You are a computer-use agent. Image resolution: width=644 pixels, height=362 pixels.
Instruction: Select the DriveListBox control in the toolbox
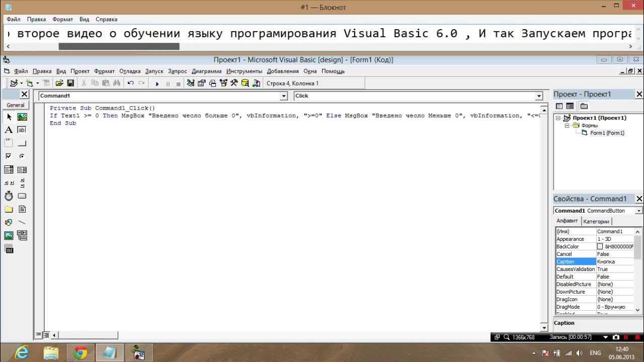click(22, 196)
